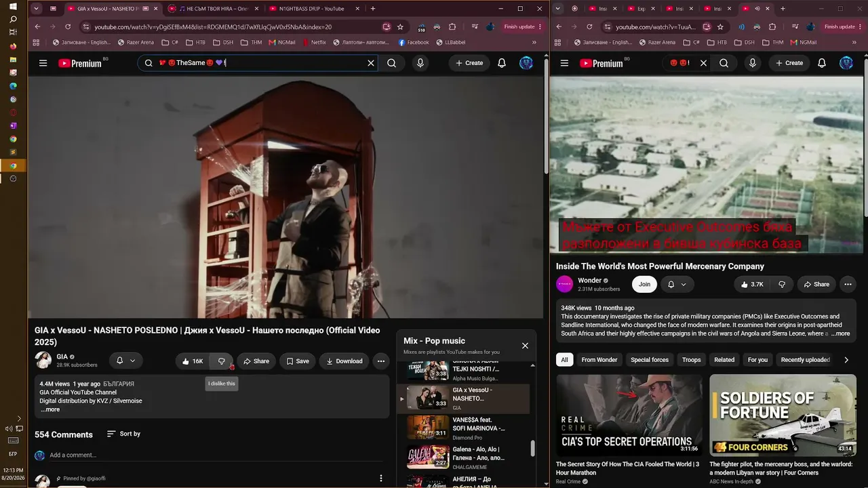Start voice search in the left YouTube window
Image resolution: width=868 pixels, height=488 pixels.
pos(420,63)
